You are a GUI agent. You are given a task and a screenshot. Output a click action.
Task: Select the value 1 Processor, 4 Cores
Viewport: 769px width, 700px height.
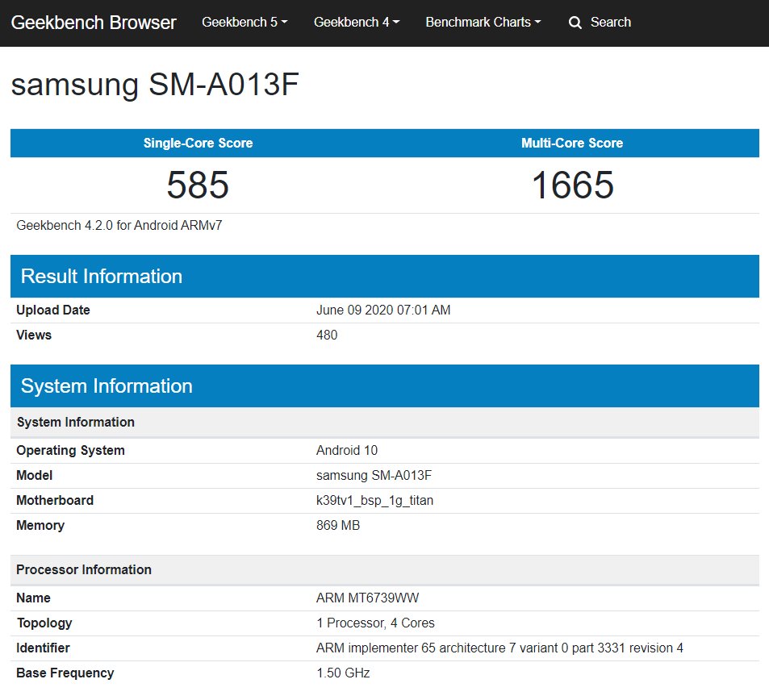[x=375, y=623]
